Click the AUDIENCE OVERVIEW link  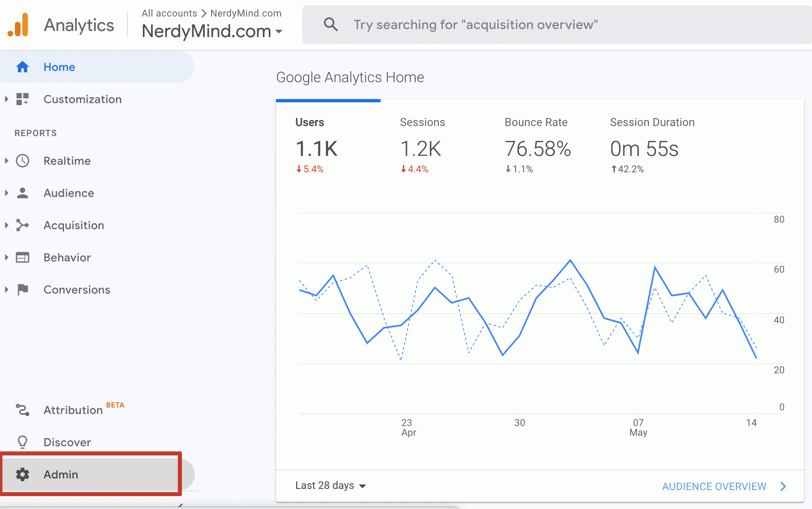[x=714, y=486]
